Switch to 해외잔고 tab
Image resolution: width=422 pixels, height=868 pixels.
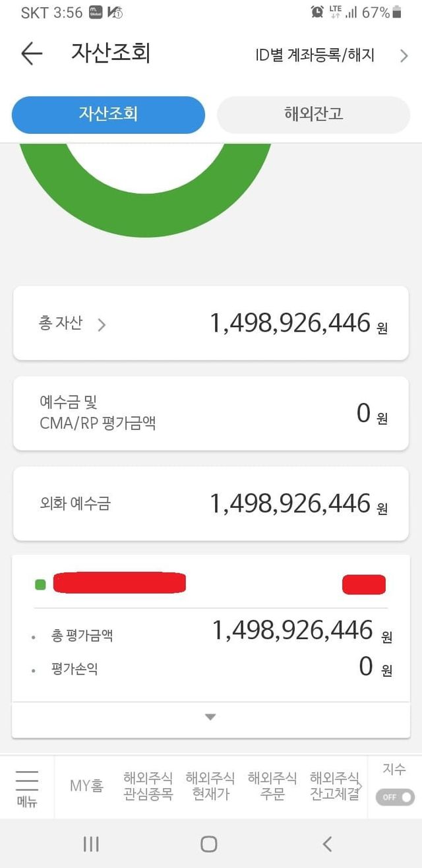[313, 114]
